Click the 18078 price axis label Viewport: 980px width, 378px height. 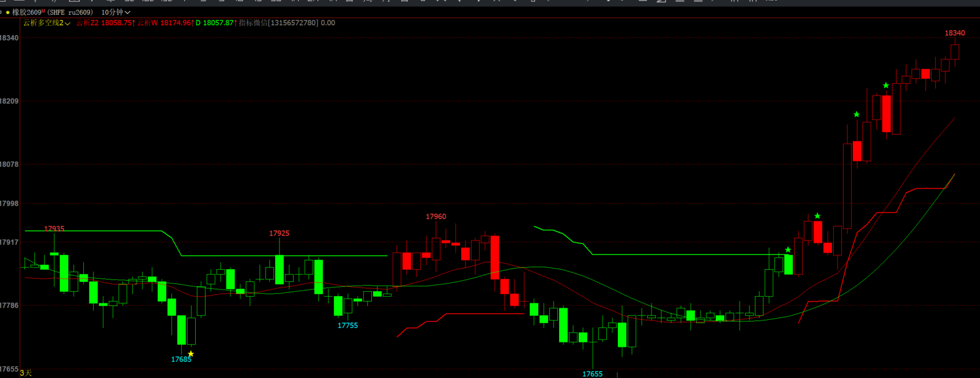click(9, 164)
